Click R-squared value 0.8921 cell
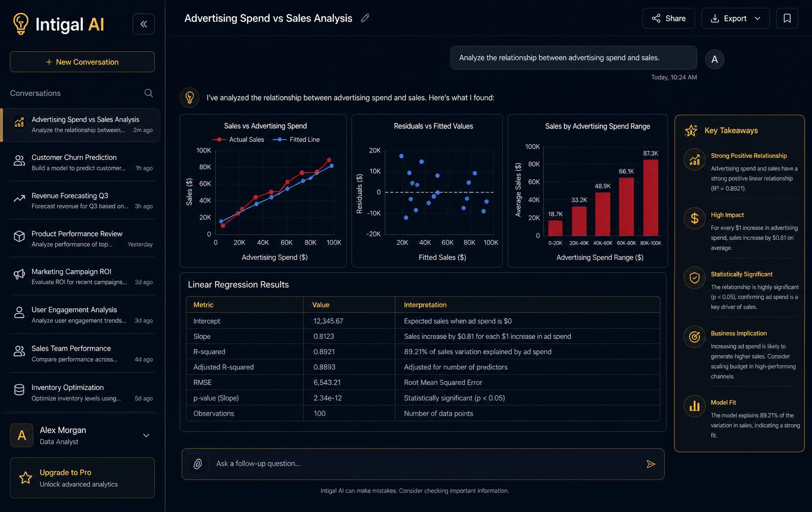This screenshot has width=812, height=512. (x=349, y=351)
